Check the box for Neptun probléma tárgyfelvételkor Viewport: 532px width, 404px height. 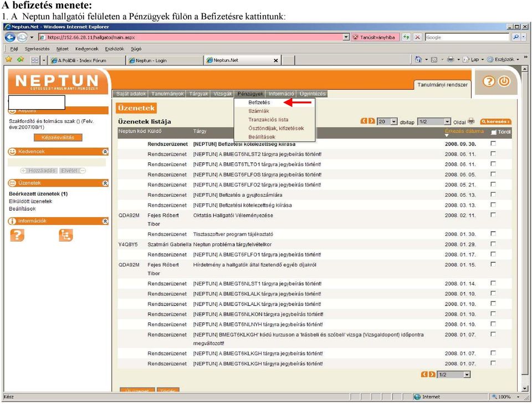click(493, 244)
